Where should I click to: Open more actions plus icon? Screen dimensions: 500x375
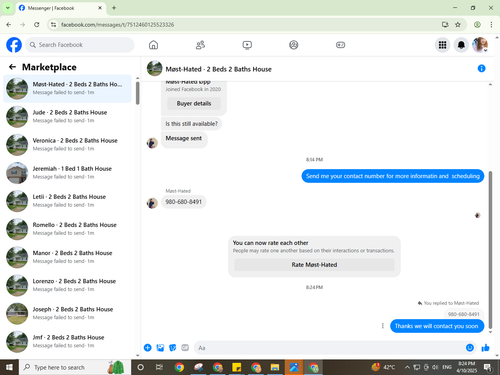147,348
